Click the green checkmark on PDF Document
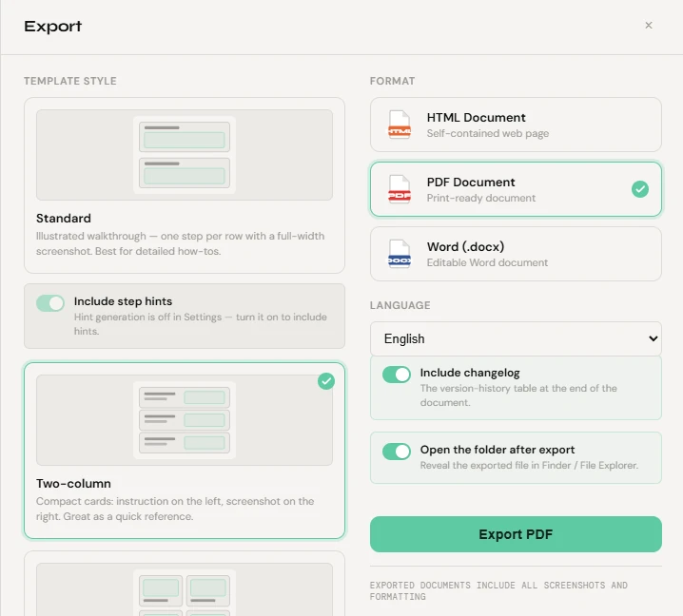This screenshot has height=616, width=683. click(640, 189)
